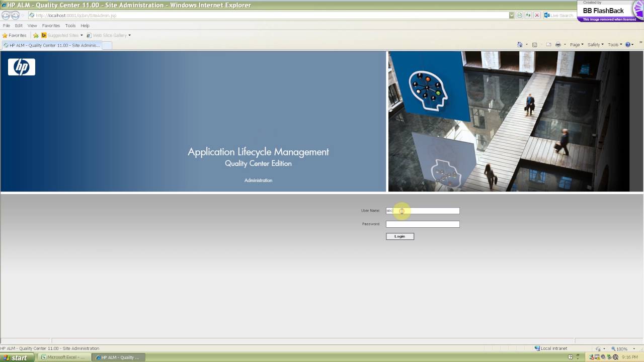Open the Favorites star button
This screenshot has height=362, width=644.
pyautogui.click(x=15, y=35)
